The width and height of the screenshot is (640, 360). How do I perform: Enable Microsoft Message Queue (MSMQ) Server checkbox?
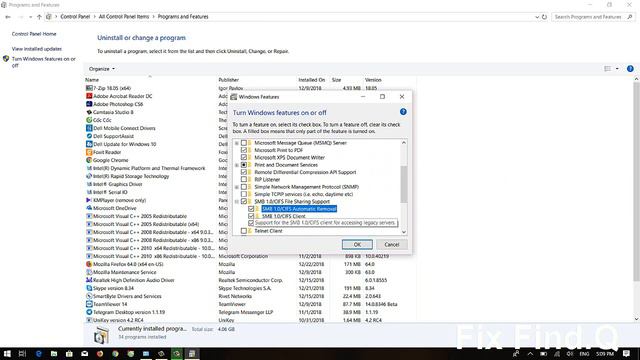(244, 143)
